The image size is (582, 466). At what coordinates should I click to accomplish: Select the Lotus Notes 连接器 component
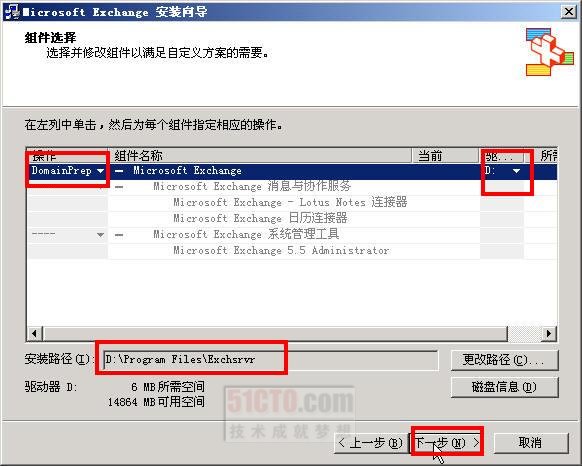pyautogui.click(x=290, y=202)
